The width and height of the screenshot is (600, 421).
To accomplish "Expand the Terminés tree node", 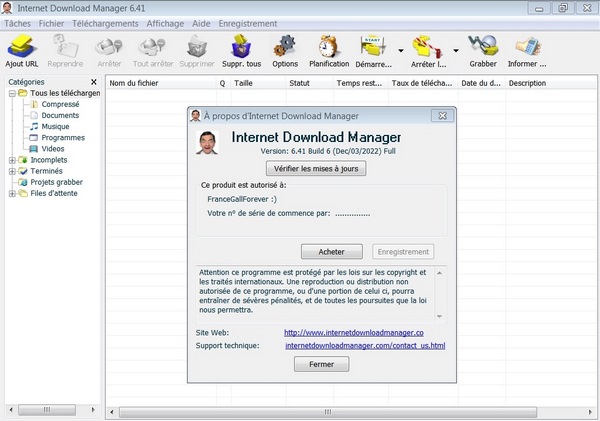I will [12, 171].
